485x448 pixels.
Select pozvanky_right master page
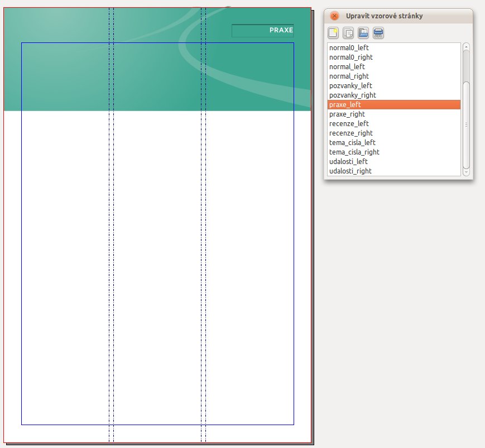pos(394,95)
